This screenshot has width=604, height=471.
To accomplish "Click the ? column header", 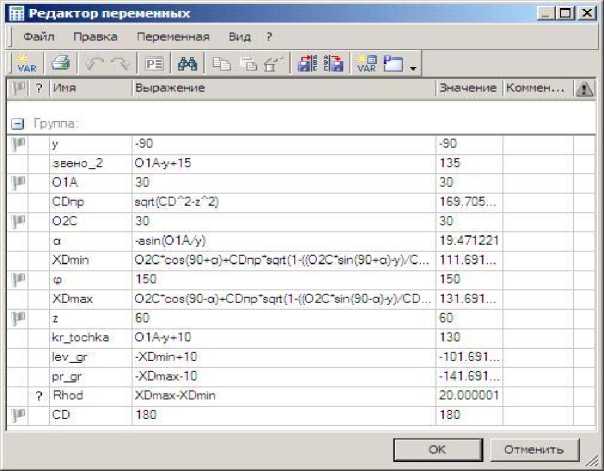I will click(39, 88).
